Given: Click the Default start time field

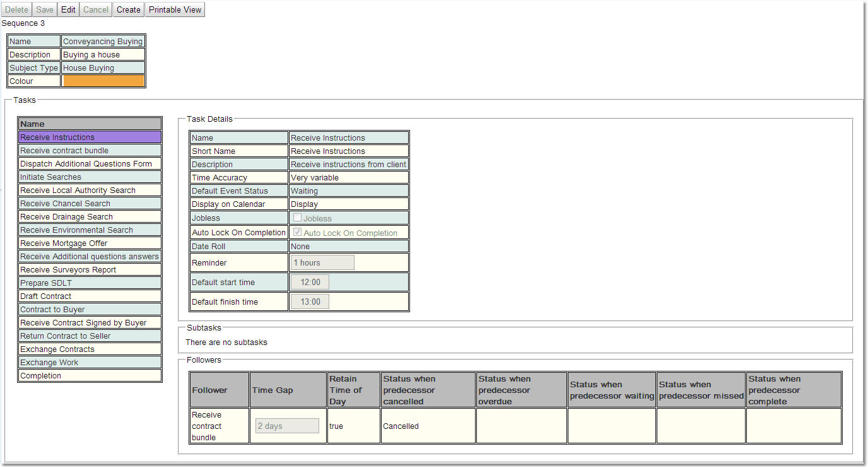Looking at the screenshot, I should click(x=310, y=282).
